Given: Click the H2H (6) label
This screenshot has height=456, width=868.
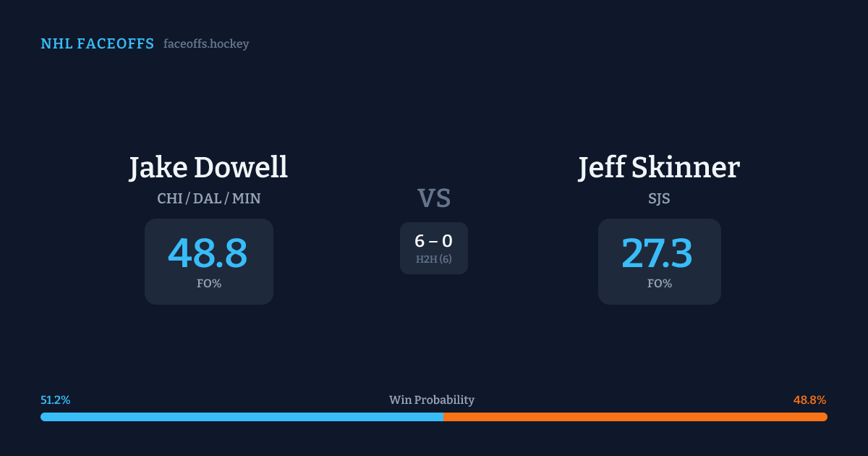Looking at the screenshot, I should (434, 259).
